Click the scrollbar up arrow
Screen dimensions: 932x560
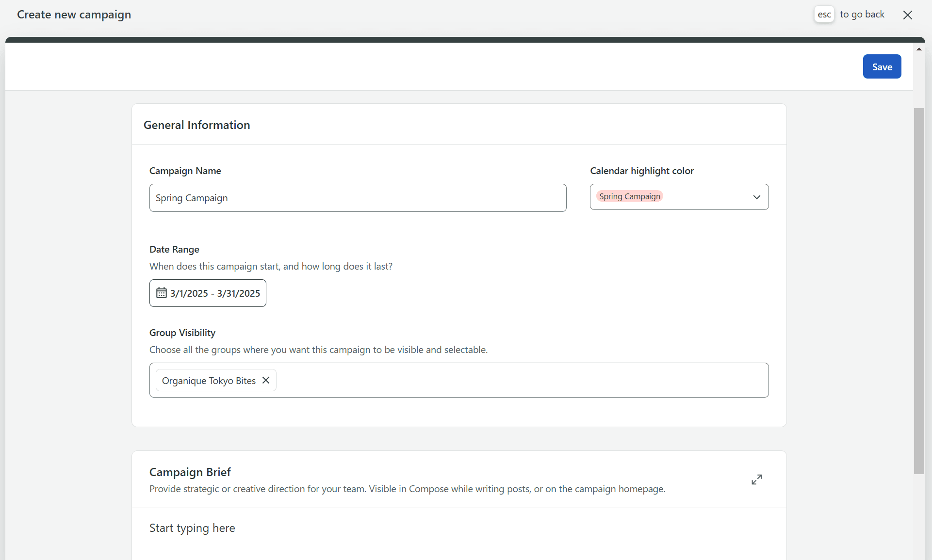pyautogui.click(x=919, y=49)
